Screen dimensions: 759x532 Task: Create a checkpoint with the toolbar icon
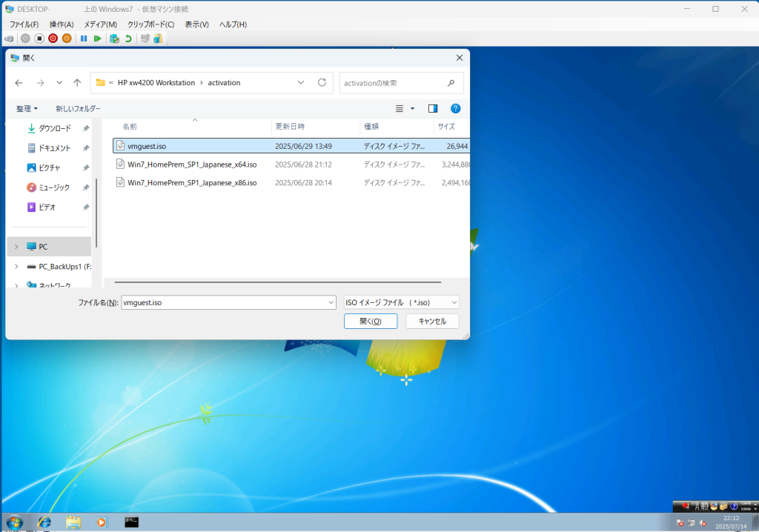114,39
